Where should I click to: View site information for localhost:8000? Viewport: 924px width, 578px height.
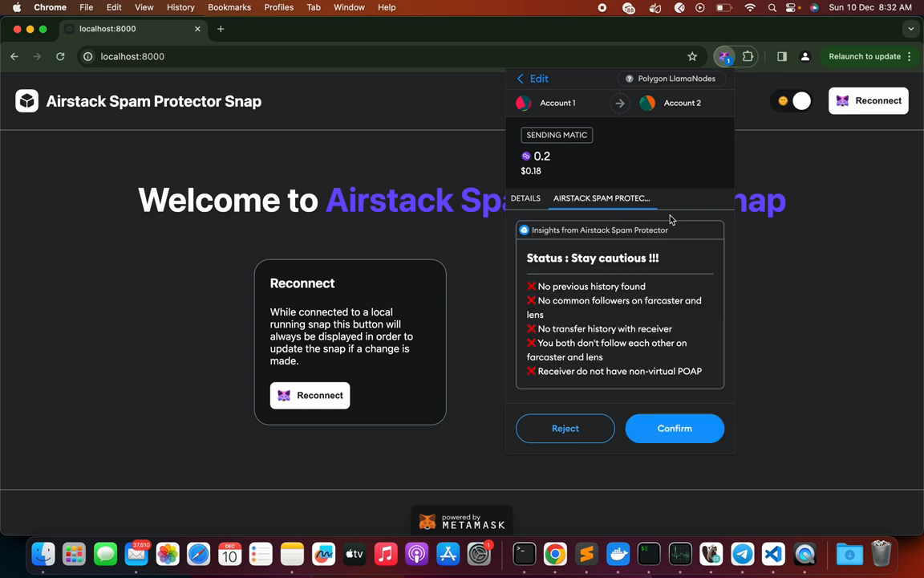click(x=87, y=57)
